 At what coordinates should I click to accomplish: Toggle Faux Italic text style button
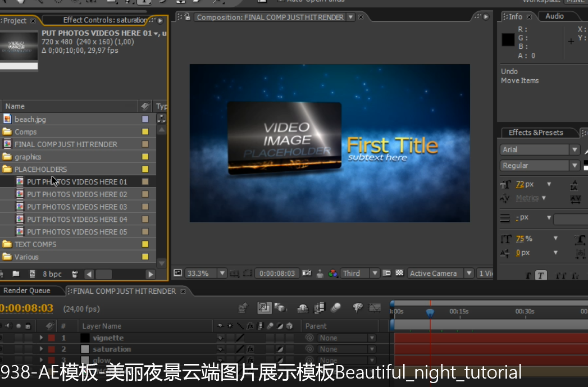tap(540, 276)
